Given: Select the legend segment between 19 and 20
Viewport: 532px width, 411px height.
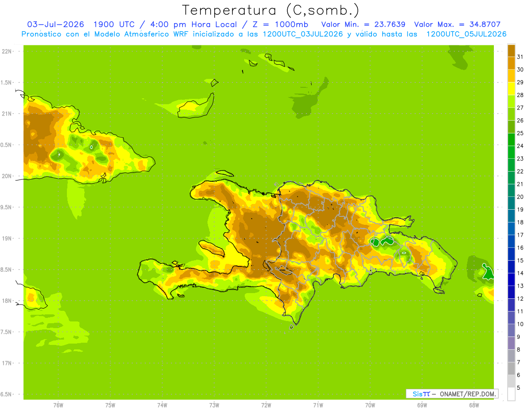Looking at the screenshot, I should [x=511, y=203].
